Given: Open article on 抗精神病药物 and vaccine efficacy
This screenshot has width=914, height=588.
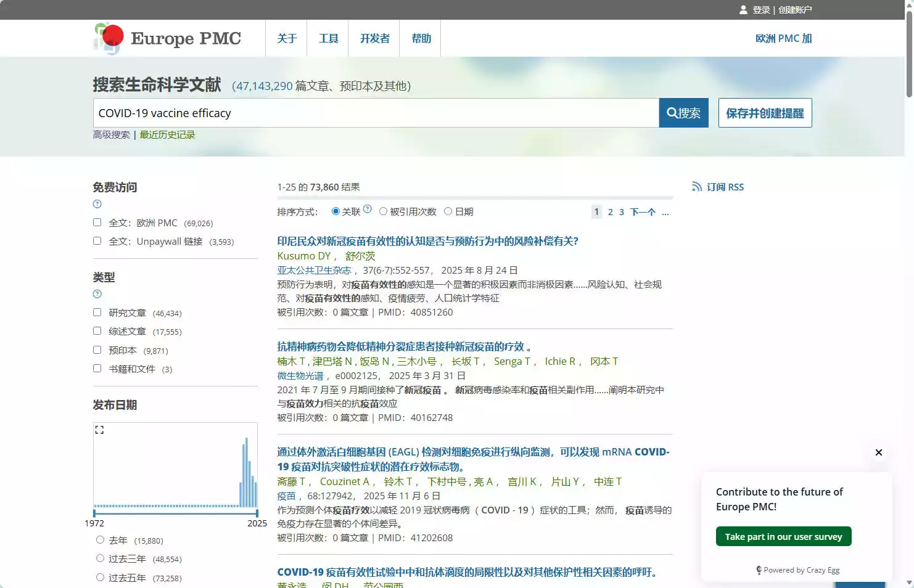Looking at the screenshot, I should tap(404, 346).
